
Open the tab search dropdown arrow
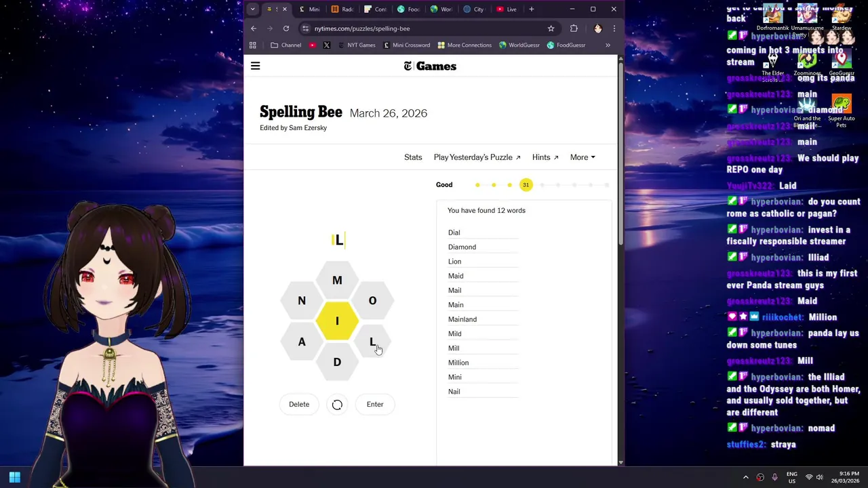[252, 9]
